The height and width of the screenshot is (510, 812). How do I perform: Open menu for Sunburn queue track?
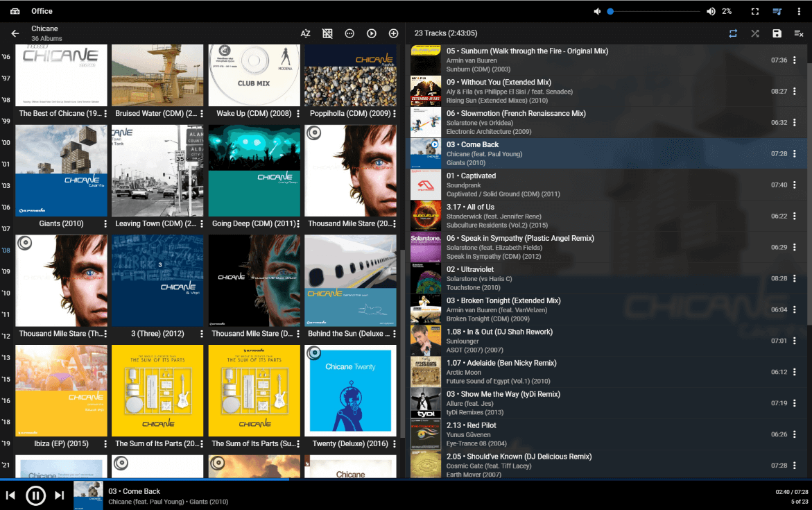(795, 60)
